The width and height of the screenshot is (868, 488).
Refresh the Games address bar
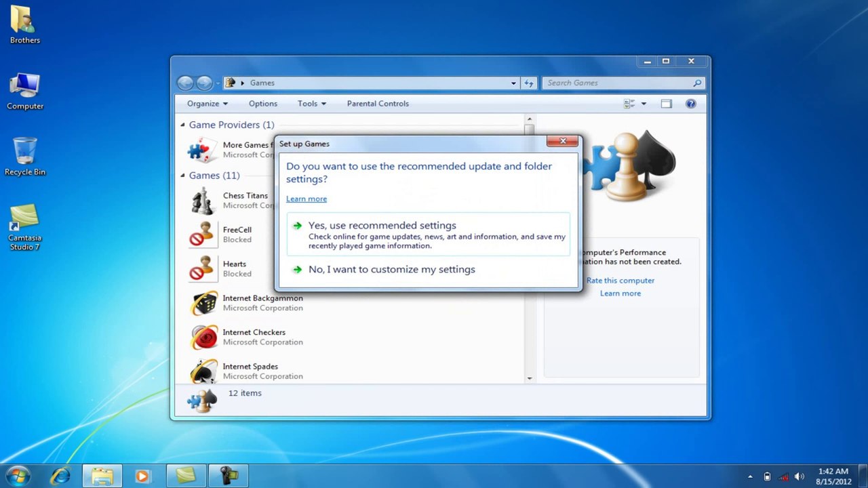click(x=529, y=83)
